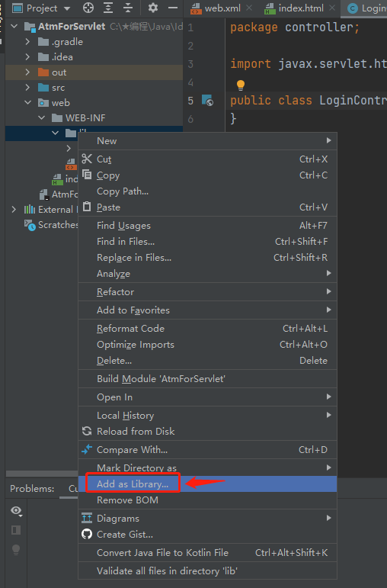Open the Project view dropdown
Viewport: 387px width, 588px height.
click(x=67, y=8)
